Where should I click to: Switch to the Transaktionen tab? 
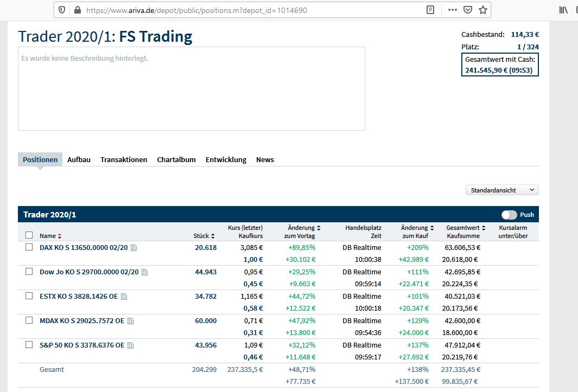[x=124, y=159]
